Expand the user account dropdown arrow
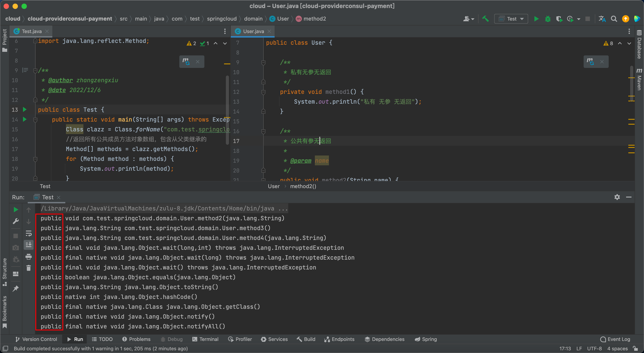 click(x=472, y=19)
